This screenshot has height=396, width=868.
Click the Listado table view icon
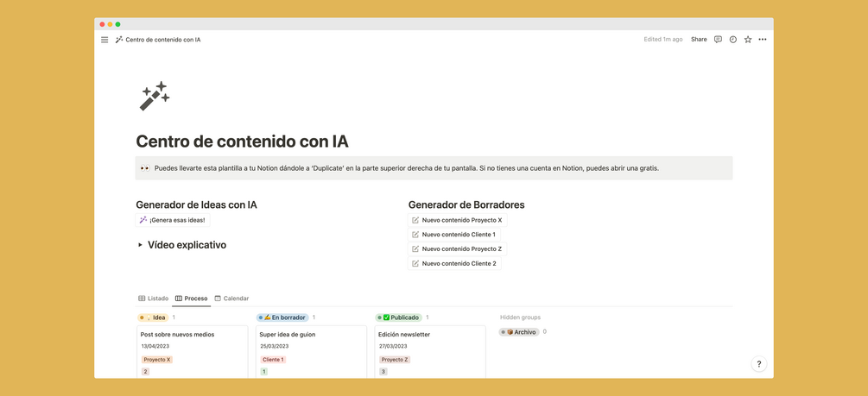(142, 299)
